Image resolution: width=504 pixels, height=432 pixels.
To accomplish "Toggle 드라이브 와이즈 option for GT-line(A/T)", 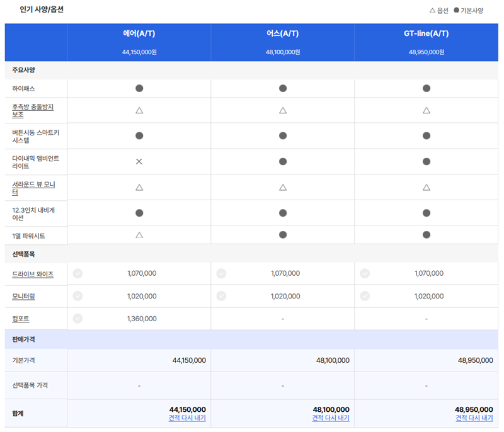I will 365,273.
